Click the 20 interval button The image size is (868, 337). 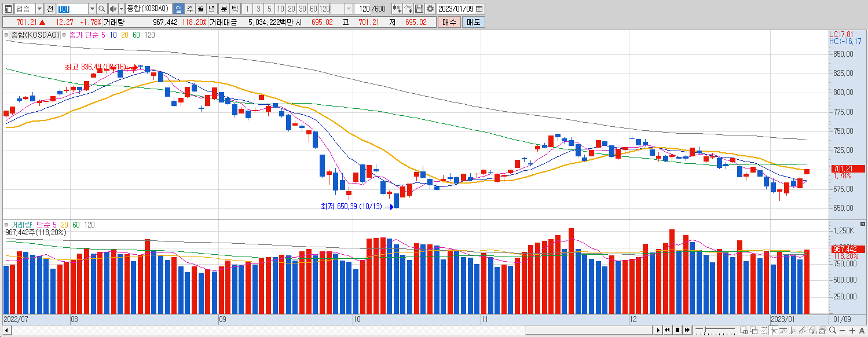[x=291, y=9]
